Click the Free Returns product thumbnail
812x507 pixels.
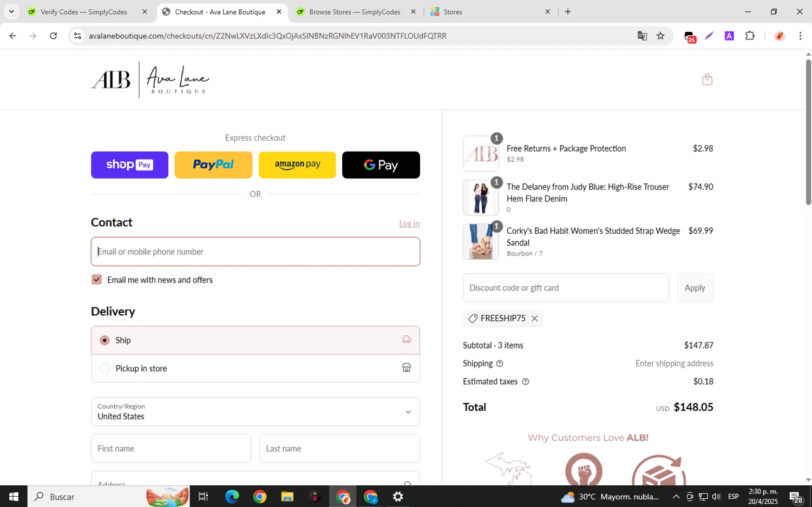pyautogui.click(x=481, y=154)
